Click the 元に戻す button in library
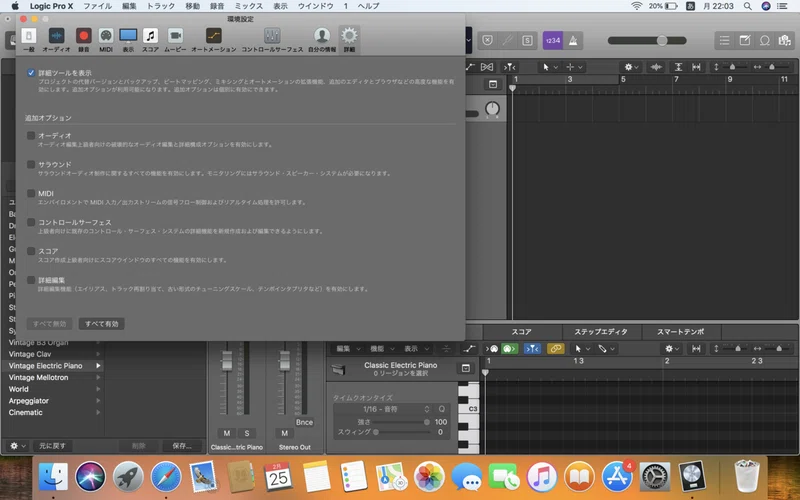The height and width of the screenshot is (500, 800). 53,445
